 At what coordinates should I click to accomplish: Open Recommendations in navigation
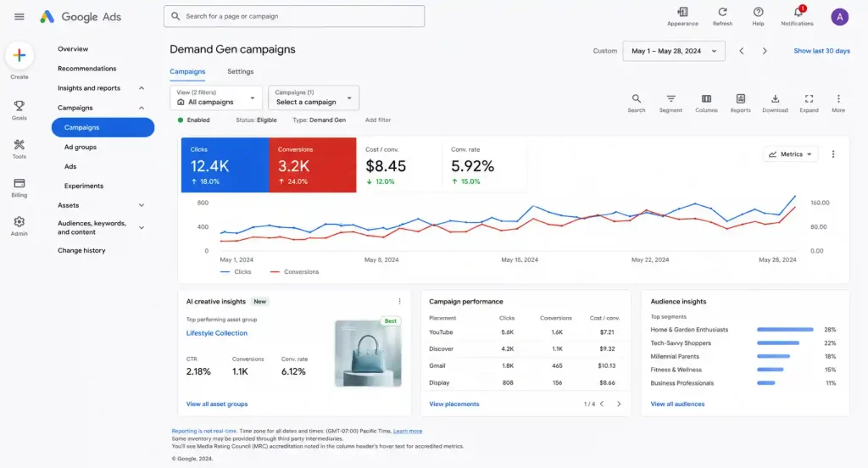pyautogui.click(x=87, y=68)
